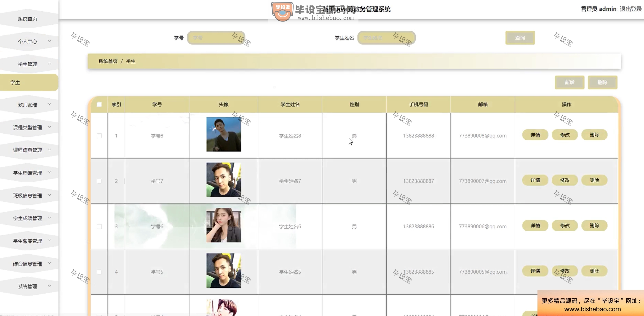Click the 学号 column header
The image size is (644, 316).
(x=157, y=105)
